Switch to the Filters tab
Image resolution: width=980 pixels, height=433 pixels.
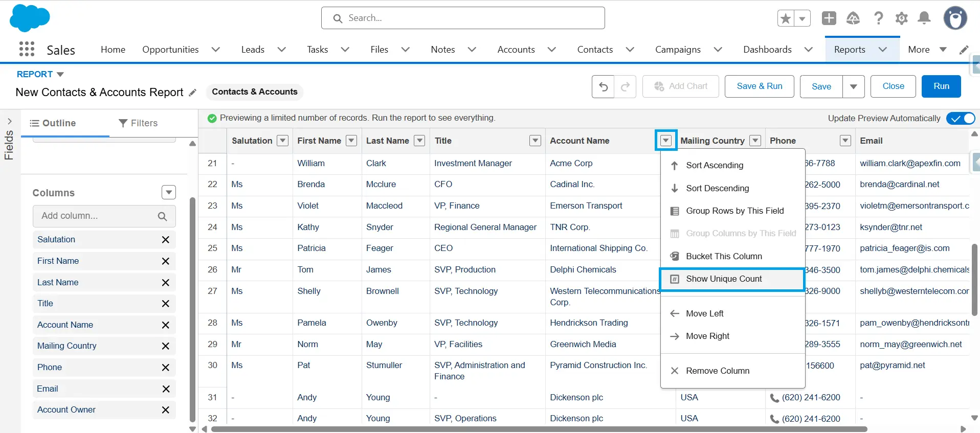(x=138, y=123)
